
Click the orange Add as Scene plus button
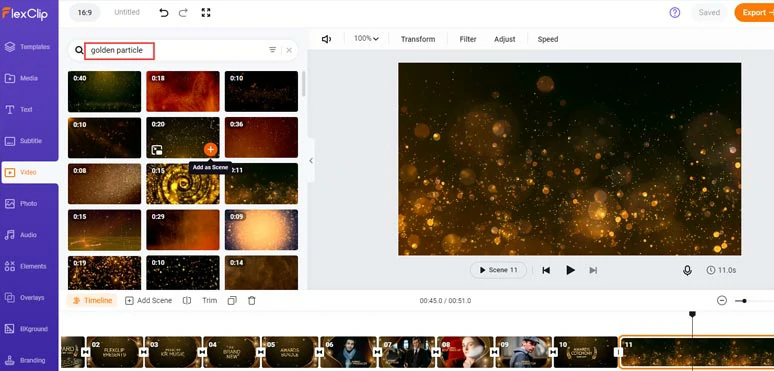point(210,149)
